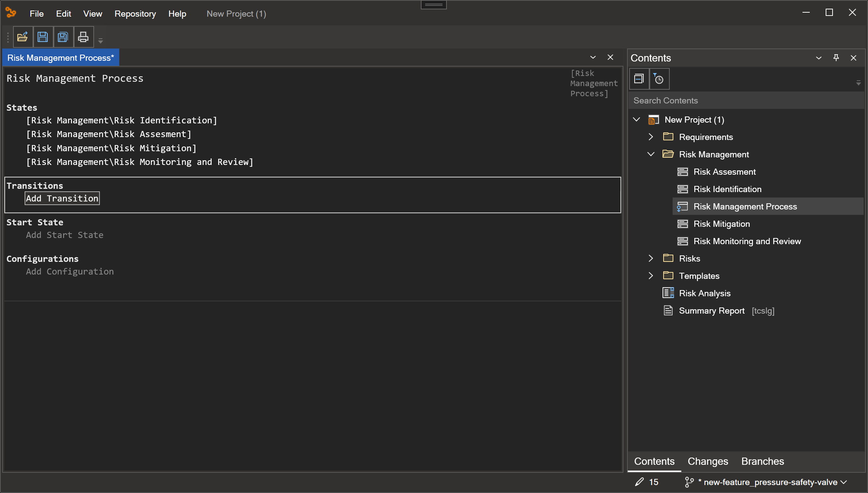Click the Print icon

83,37
